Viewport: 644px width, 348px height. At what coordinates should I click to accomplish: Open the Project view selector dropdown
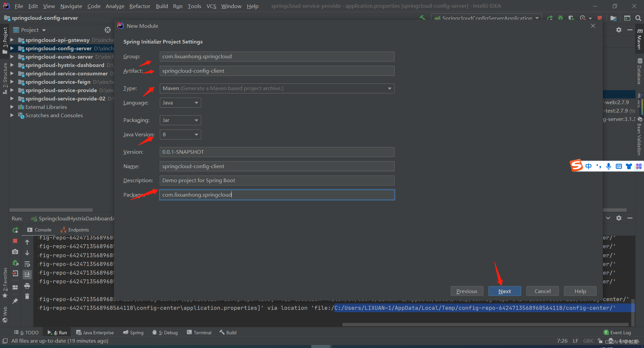coord(30,30)
